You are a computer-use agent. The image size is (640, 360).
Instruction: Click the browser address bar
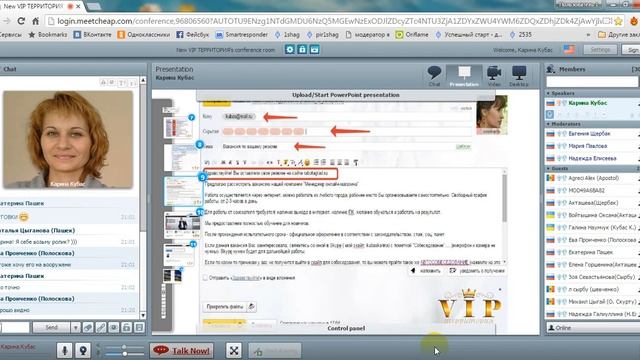[329, 21]
